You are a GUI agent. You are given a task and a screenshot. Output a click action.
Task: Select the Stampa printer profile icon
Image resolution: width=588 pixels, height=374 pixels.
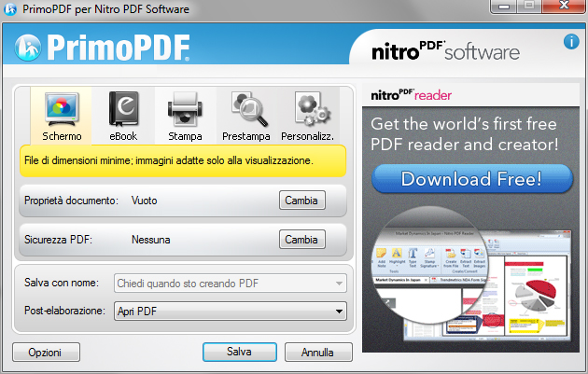point(185,114)
